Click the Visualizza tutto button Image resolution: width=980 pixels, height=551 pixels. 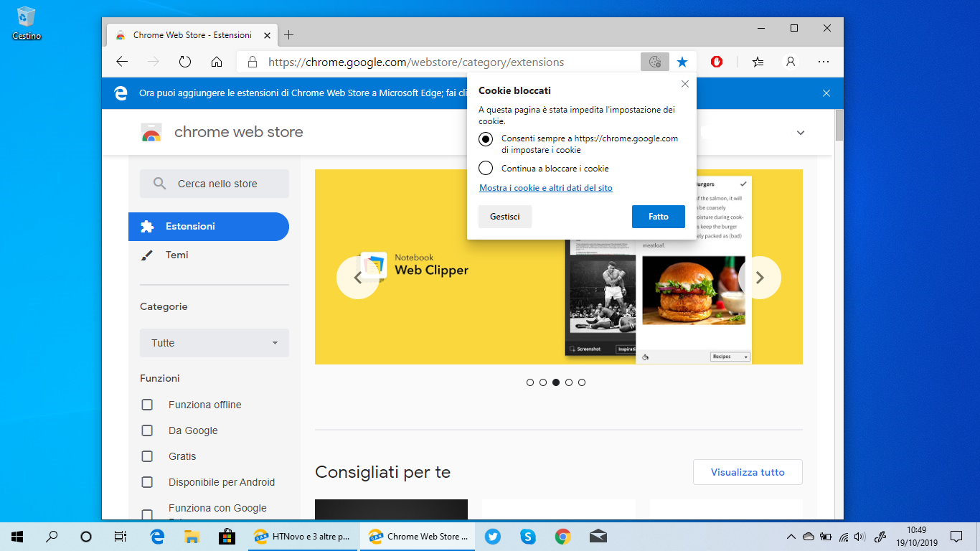[x=748, y=472]
